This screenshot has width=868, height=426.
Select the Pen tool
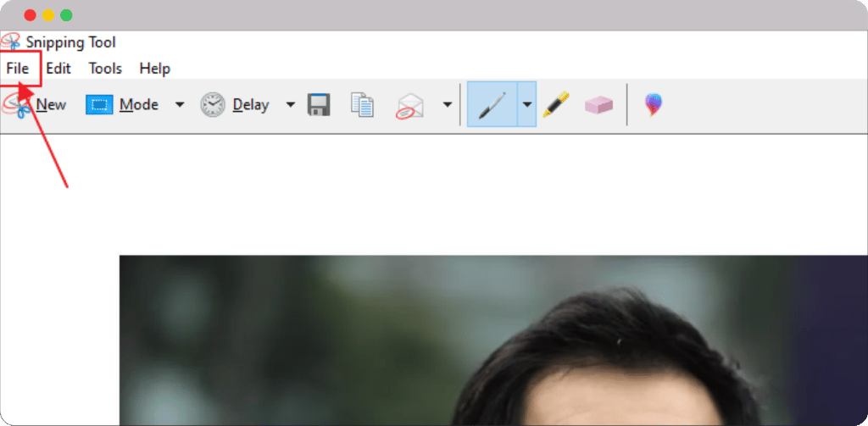pos(492,105)
